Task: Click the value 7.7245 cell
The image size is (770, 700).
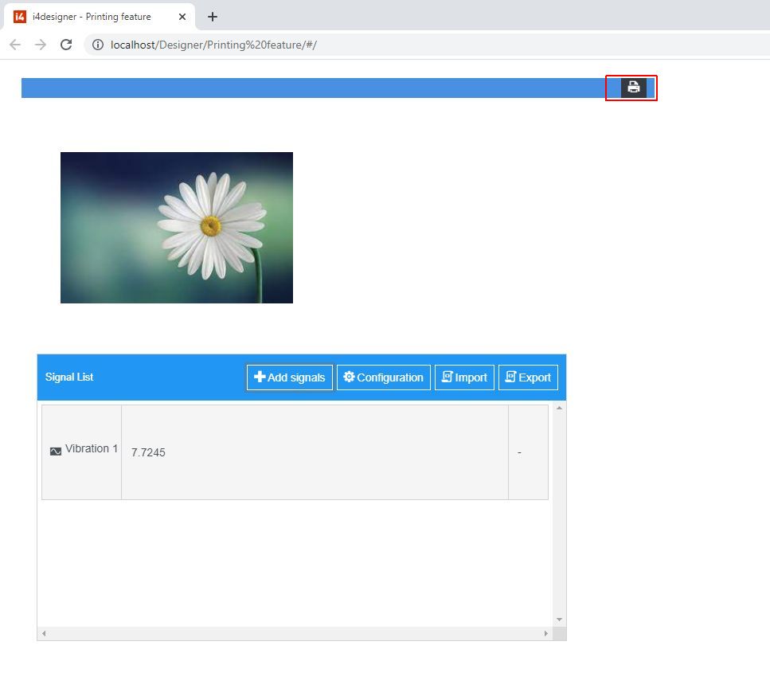Action: [315, 452]
